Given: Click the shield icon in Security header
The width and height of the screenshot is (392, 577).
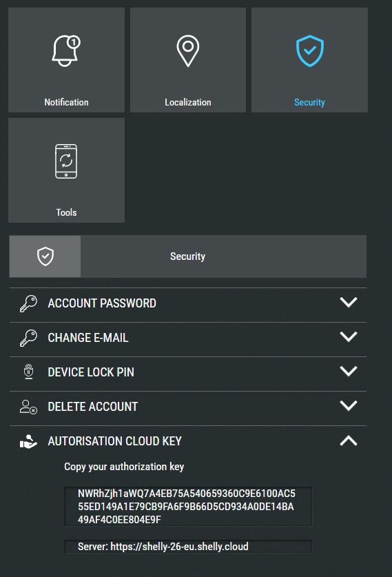Looking at the screenshot, I should coord(45,256).
